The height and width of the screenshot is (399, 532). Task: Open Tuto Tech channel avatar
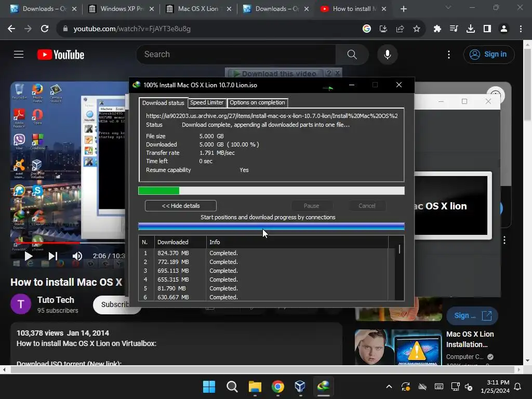21,304
